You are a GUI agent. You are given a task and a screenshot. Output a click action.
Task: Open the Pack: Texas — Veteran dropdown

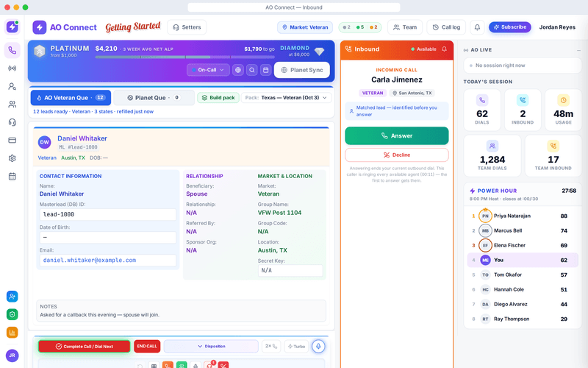pos(286,98)
